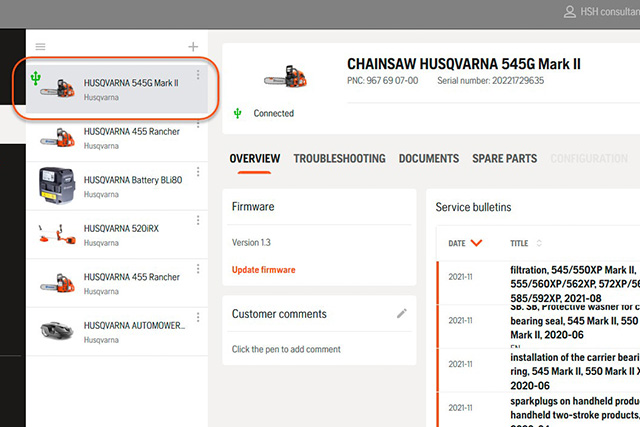This screenshot has width=640, height=427.
Task: Open the bearing seal 545 Mark II bulletin
Action: [x=539, y=326]
